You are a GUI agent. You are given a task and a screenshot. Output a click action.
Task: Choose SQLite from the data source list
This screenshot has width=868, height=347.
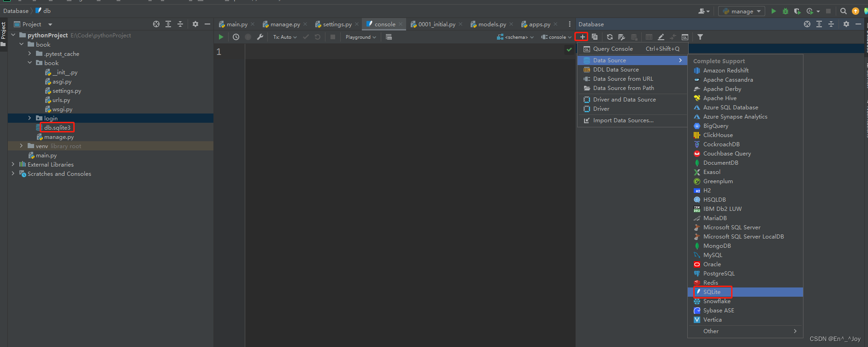(x=745, y=292)
